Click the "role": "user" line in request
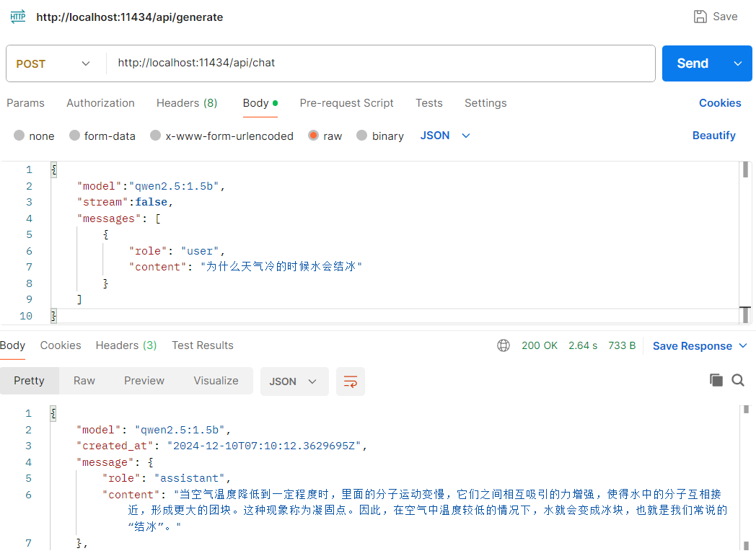This screenshot has height=556, width=756. (177, 251)
